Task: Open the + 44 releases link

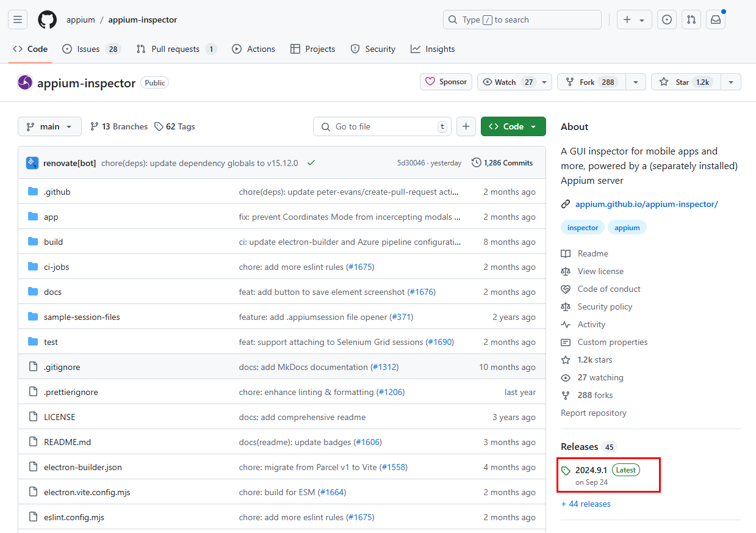Action: [x=586, y=504]
